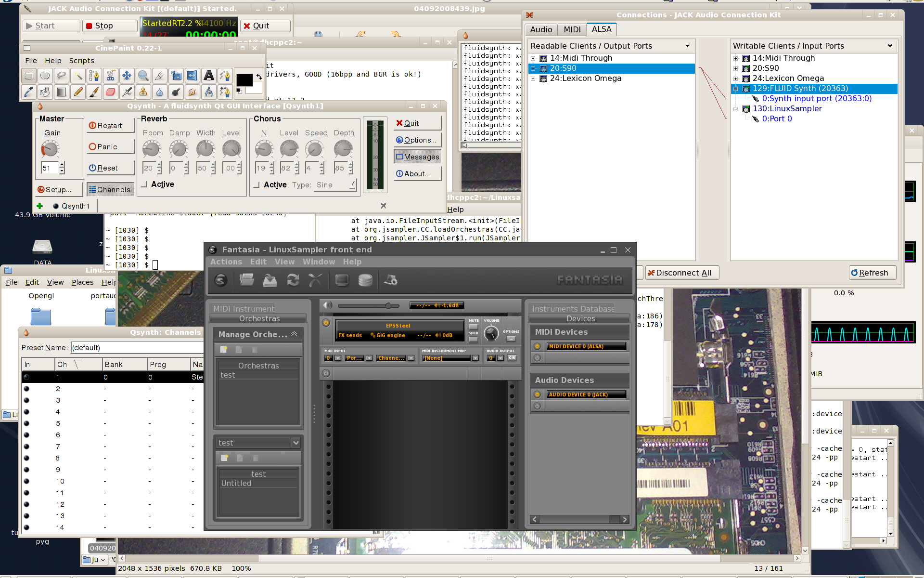Open the 'test' orchestra combo box in Fantasia
Viewport: 924px width, 578px height.
click(258, 443)
